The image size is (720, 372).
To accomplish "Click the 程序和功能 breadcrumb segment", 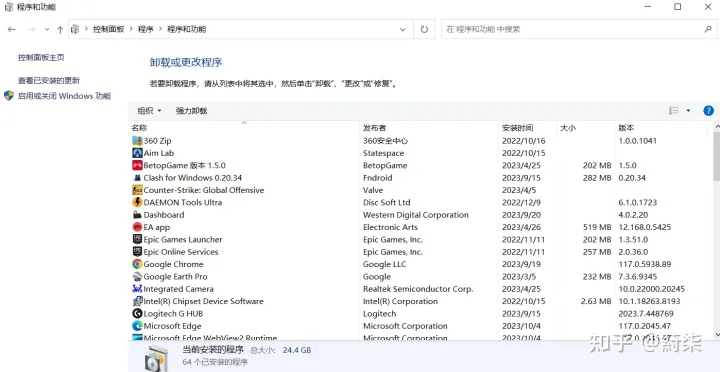I will 186,29.
